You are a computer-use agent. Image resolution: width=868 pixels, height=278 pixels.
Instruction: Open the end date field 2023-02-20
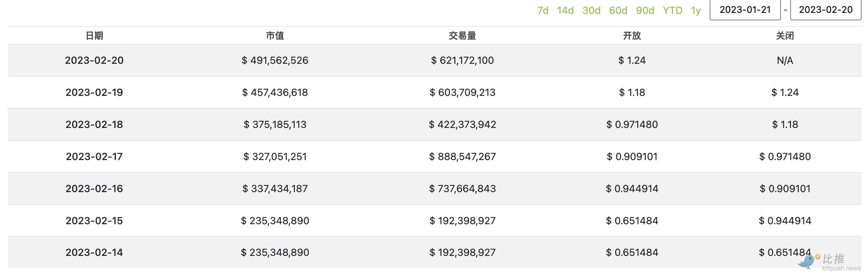825,10
